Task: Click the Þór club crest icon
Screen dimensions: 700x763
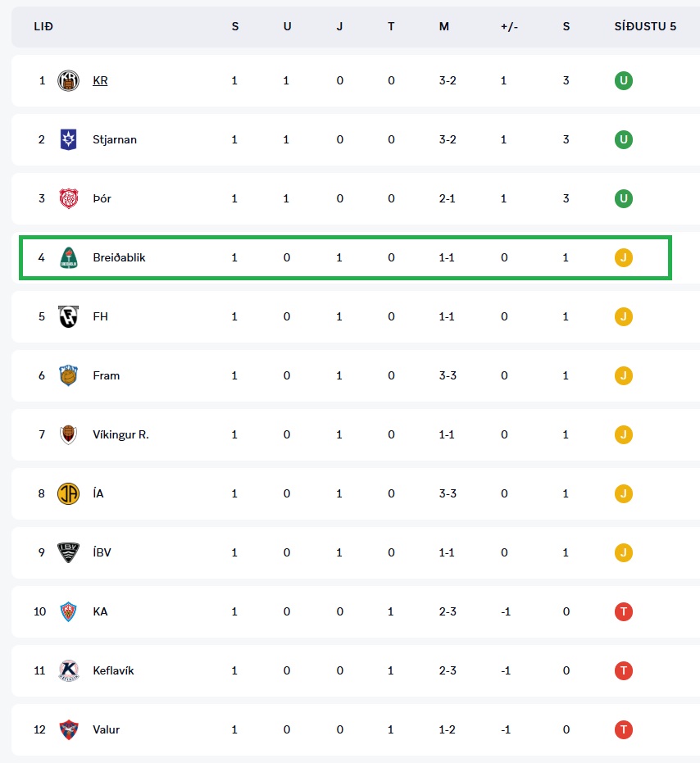Action: click(69, 198)
